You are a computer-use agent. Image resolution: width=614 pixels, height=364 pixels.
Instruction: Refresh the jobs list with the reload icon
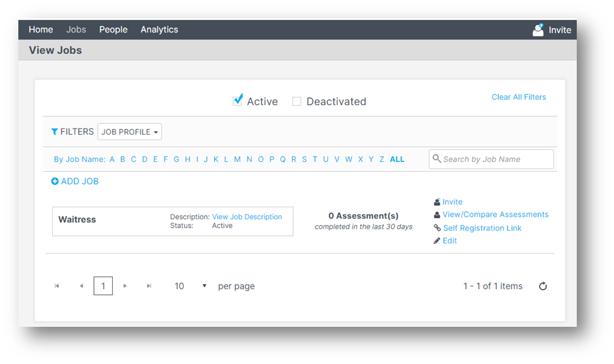coord(542,286)
